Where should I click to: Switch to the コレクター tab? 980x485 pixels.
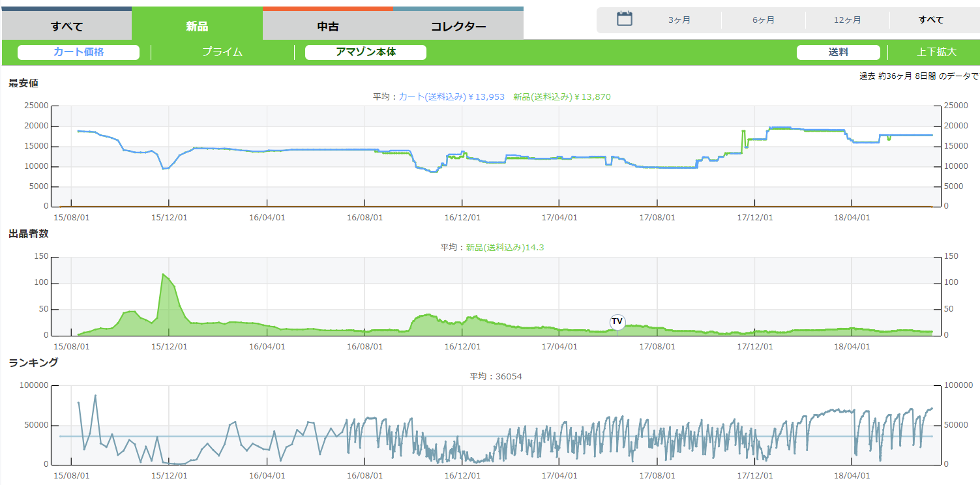pyautogui.click(x=458, y=27)
